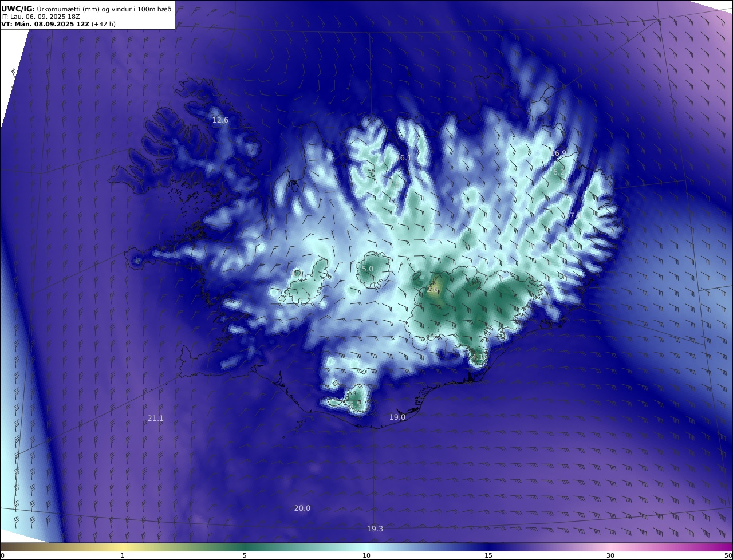This screenshot has height=560, width=733.
Task: Click the 4.1 value on the southeast glacier
Action: [x=478, y=357]
